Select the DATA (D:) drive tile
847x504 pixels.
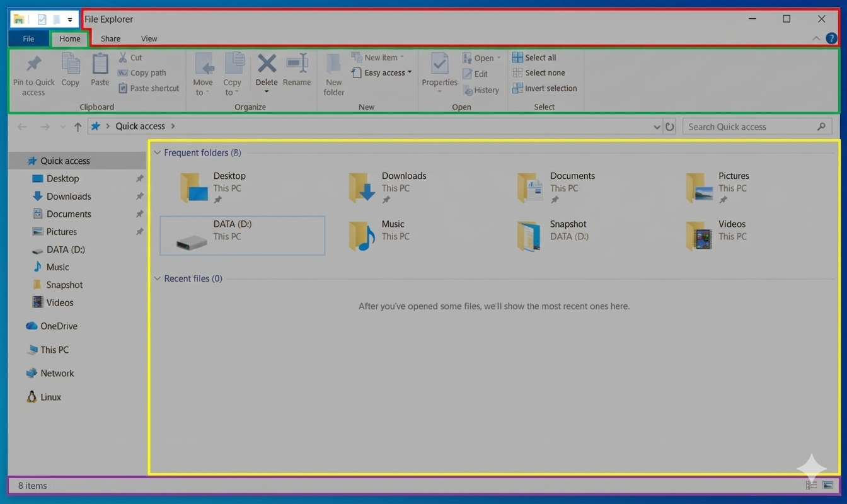click(242, 236)
